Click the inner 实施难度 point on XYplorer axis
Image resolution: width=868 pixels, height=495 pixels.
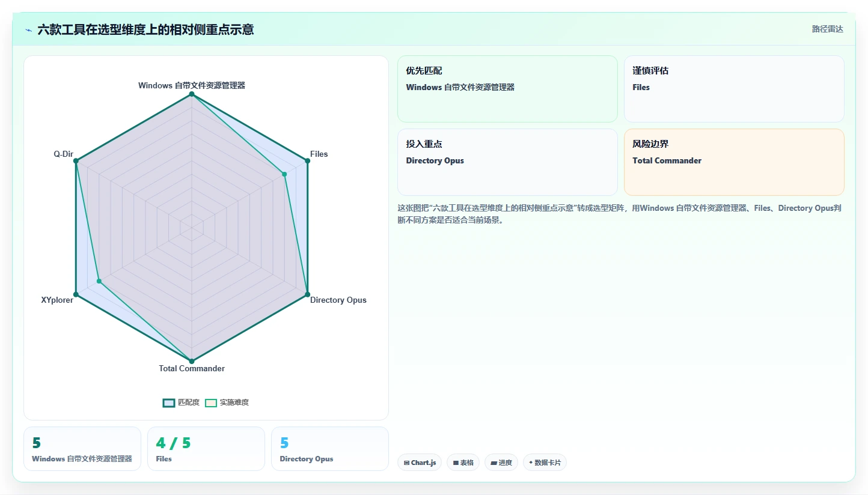[x=99, y=281]
